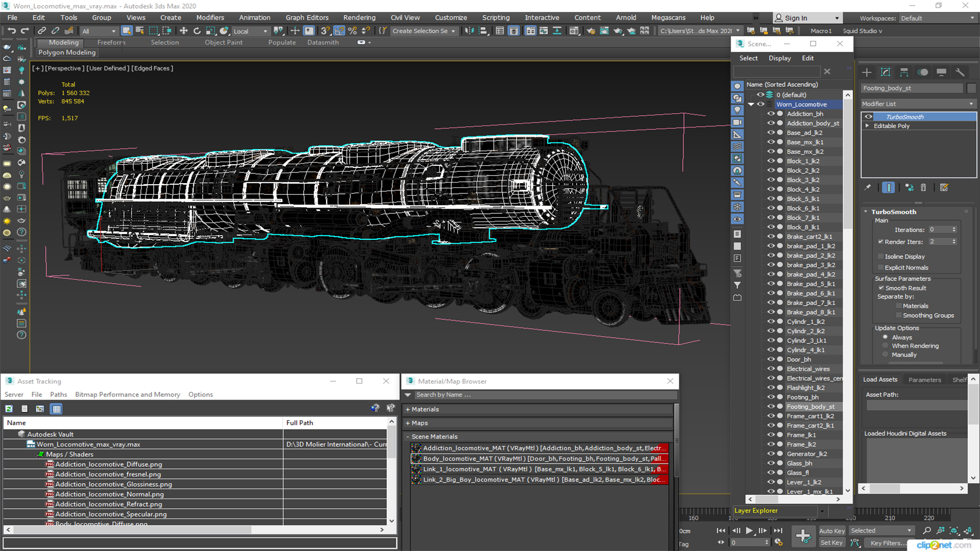This screenshot has height=551, width=980.
Task: Toggle Display Cameras filter in Scene Explorer
Action: coord(738,122)
